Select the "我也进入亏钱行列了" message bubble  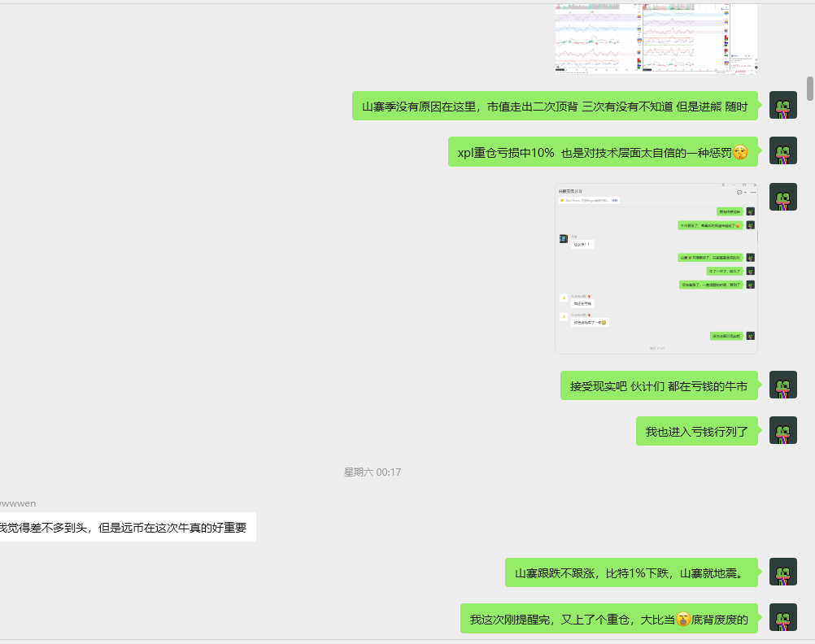coord(696,431)
